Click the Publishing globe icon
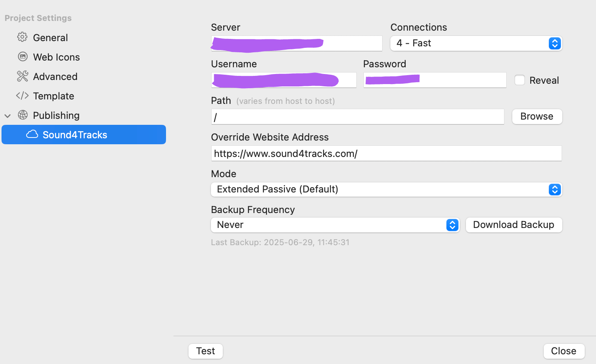The image size is (596, 364). tap(23, 115)
